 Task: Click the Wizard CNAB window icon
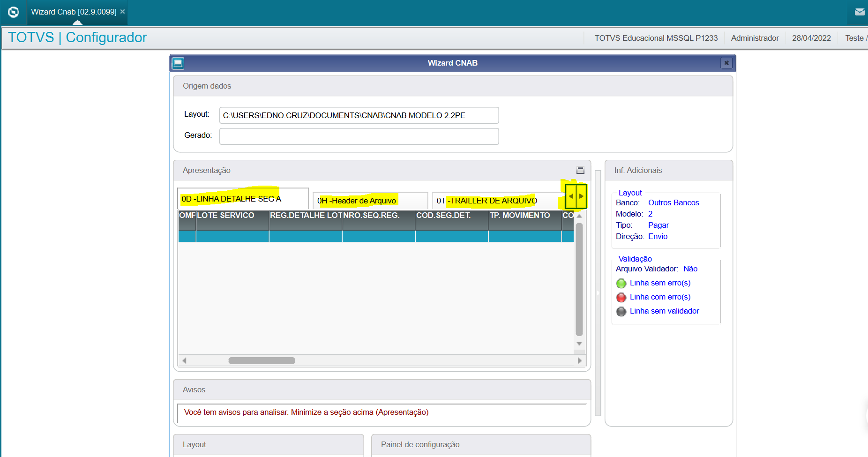tap(178, 63)
